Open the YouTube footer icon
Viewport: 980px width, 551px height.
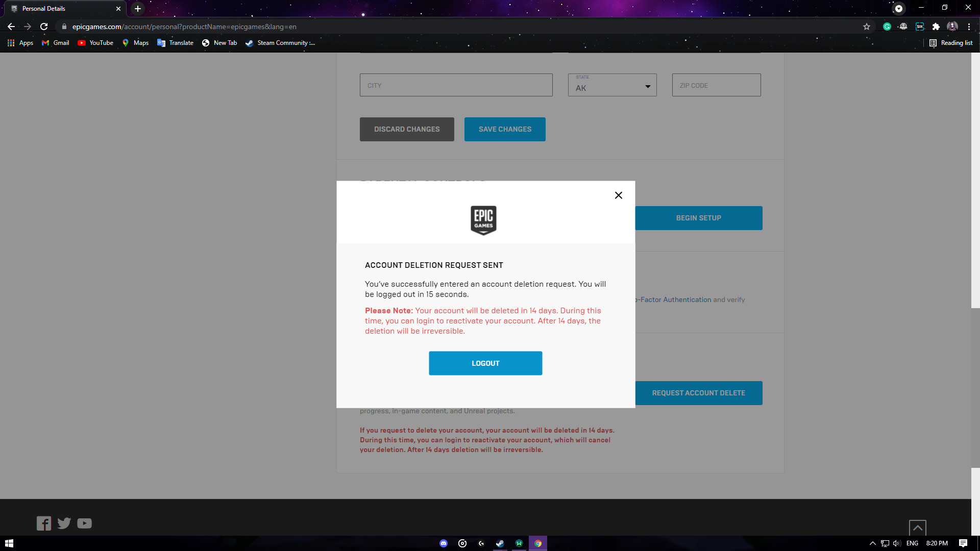(85, 523)
